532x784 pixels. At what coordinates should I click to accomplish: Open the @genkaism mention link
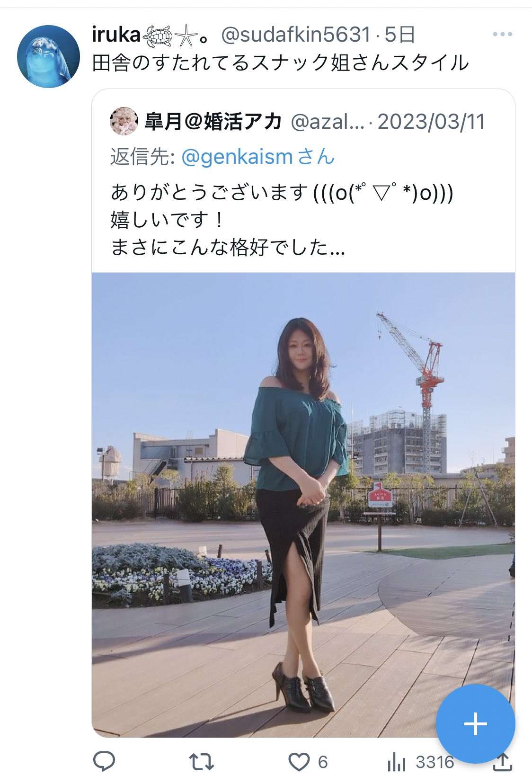(x=237, y=157)
